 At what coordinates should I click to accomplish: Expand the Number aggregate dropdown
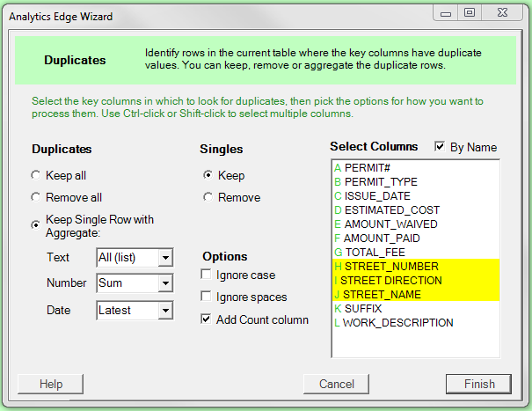click(164, 283)
